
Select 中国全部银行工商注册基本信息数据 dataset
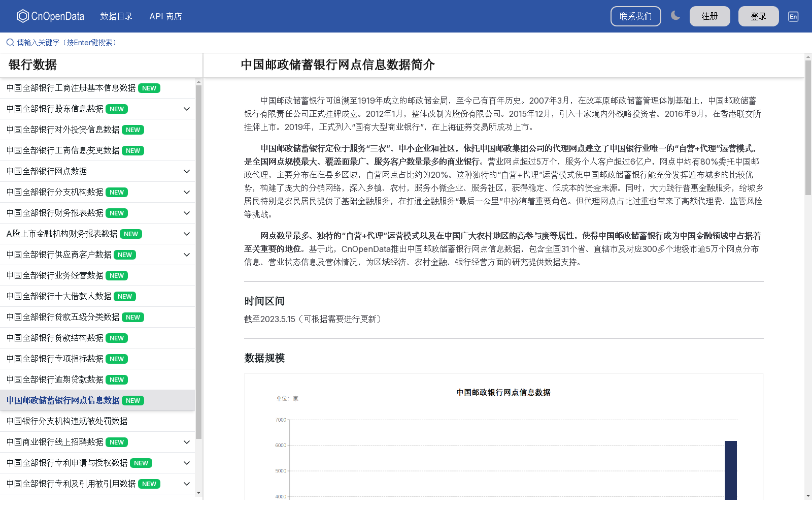[71, 88]
